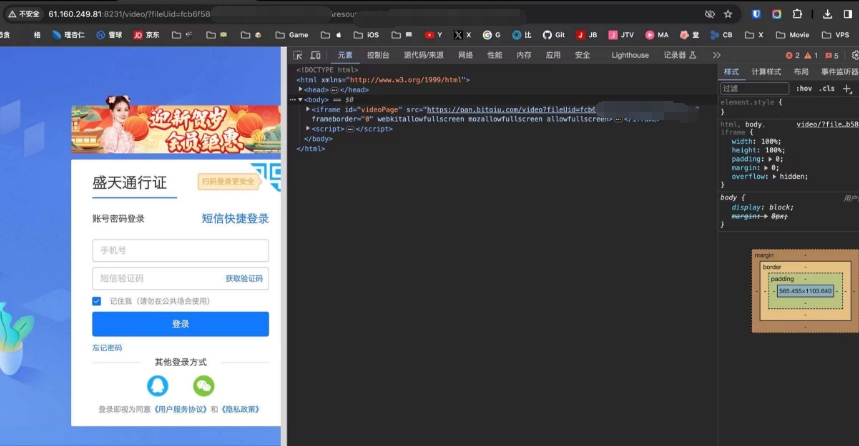This screenshot has height=446, width=859.
Task: Open the Bitwarden shield extension
Action: click(756, 14)
